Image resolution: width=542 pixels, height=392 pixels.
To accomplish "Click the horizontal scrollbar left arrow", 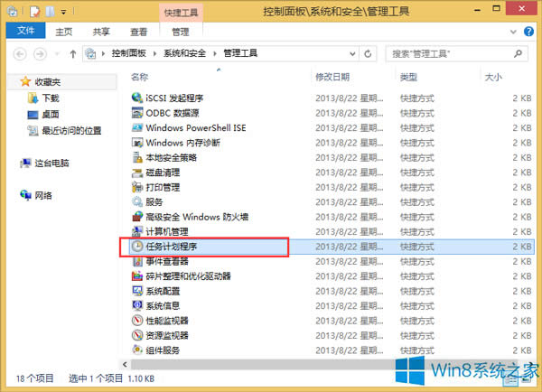I will 126,364.
